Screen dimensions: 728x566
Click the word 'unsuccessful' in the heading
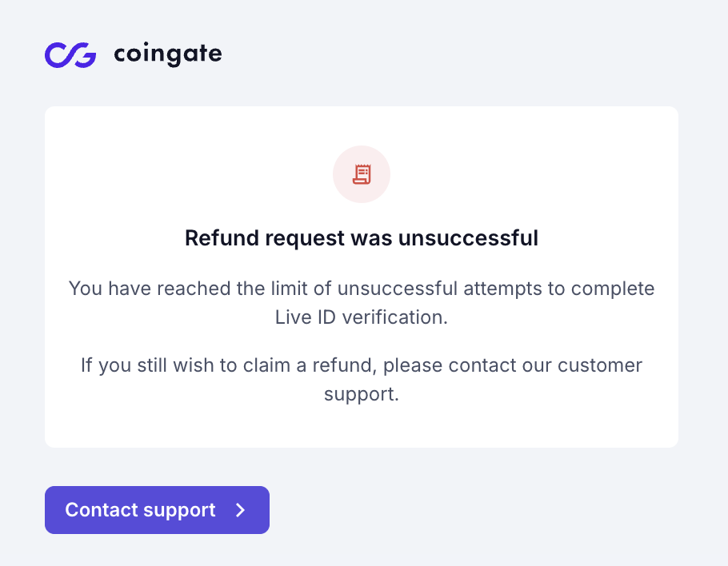pos(469,238)
